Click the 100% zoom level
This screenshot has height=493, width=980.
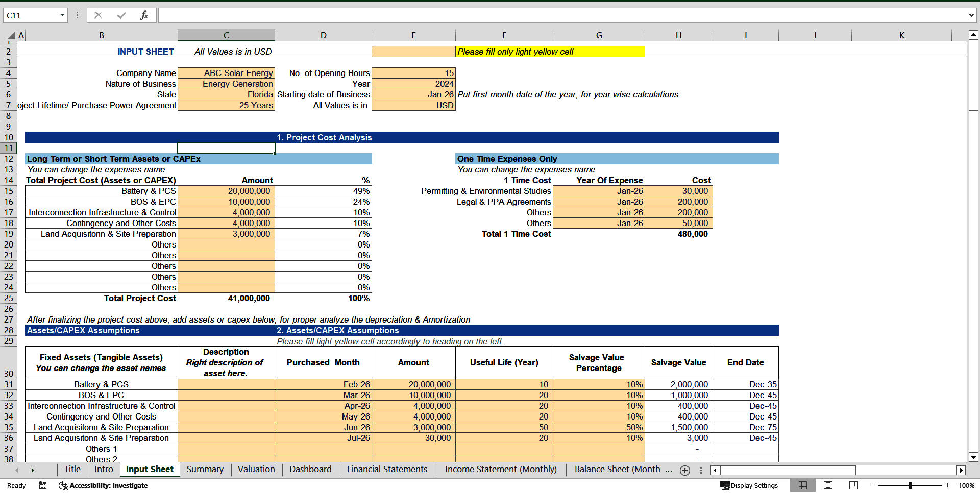(966, 485)
